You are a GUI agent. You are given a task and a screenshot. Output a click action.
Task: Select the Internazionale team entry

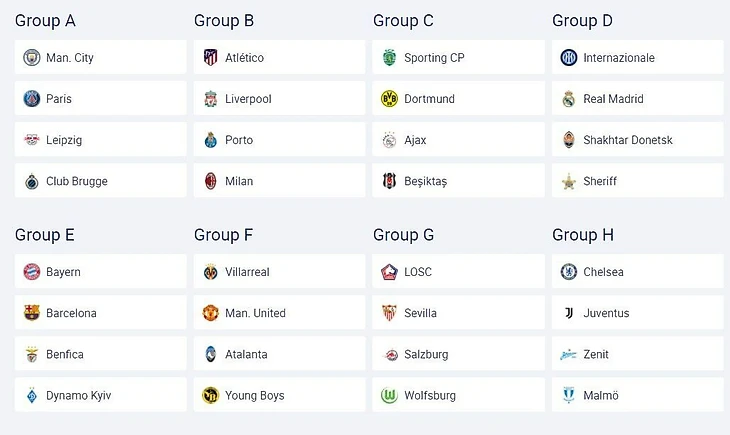pyautogui.click(x=637, y=58)
